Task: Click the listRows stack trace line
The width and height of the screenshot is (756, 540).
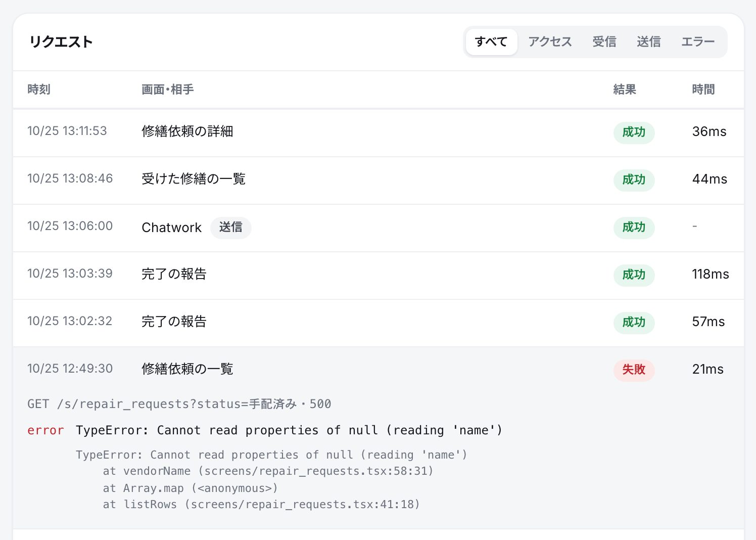Action: click(261, 505)
